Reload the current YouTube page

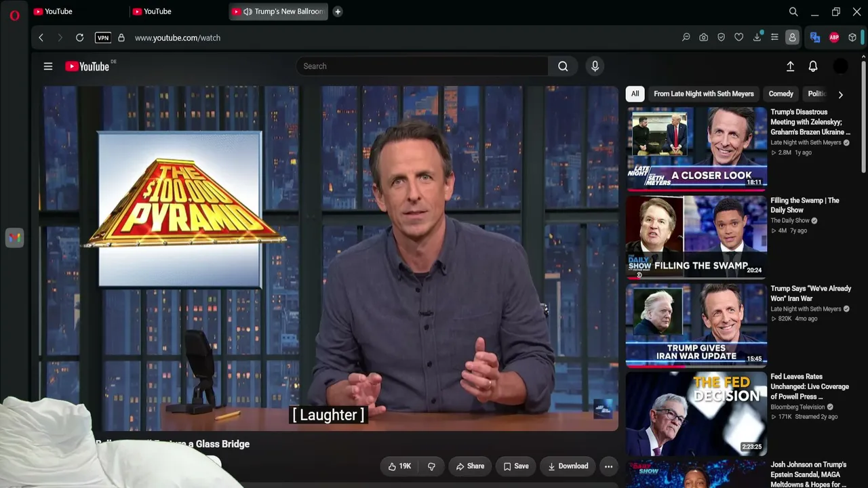coord(79,38)
